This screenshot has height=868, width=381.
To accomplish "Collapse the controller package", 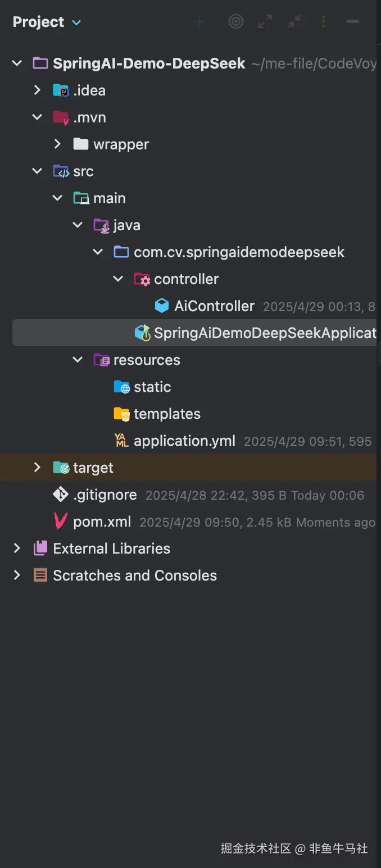I will click(118, 279).
